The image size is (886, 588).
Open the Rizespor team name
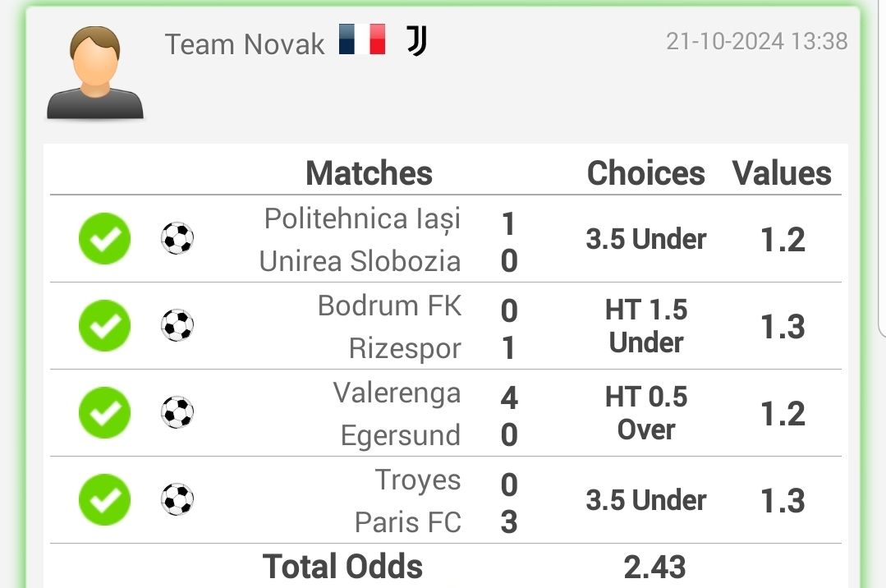(x=405, y=348)
